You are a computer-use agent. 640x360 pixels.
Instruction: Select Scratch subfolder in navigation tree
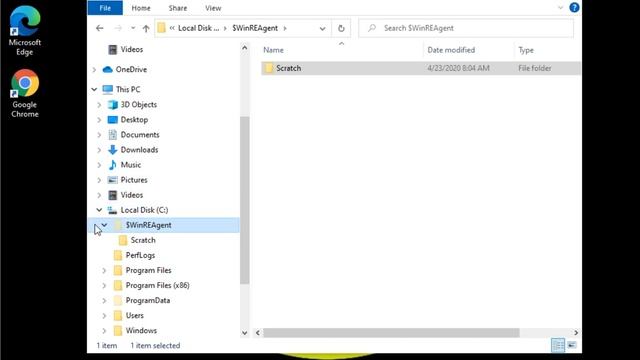click(143, 240)
